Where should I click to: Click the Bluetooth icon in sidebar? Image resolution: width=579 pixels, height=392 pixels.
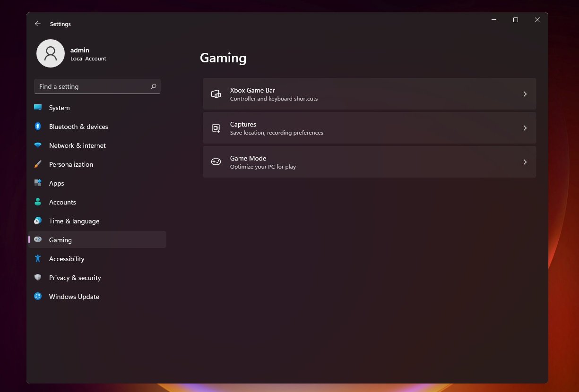(38, 127)
